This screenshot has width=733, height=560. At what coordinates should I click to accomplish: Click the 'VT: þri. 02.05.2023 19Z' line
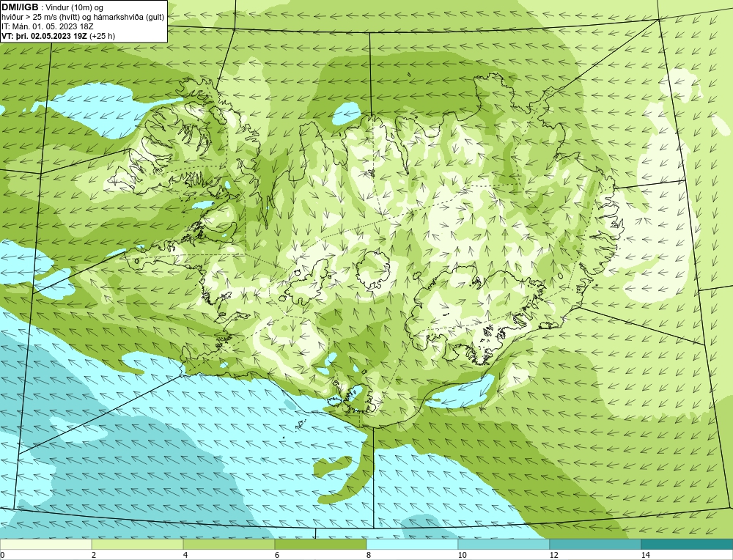pyautogui.click(x=59, y=35)
